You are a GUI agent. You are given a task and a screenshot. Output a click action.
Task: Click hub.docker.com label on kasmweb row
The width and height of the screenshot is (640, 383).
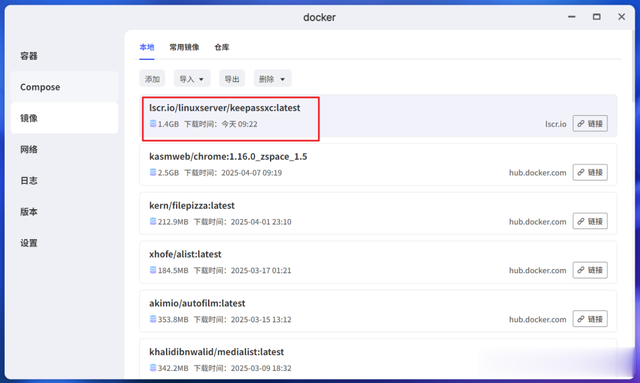click(x=538, y=173)
